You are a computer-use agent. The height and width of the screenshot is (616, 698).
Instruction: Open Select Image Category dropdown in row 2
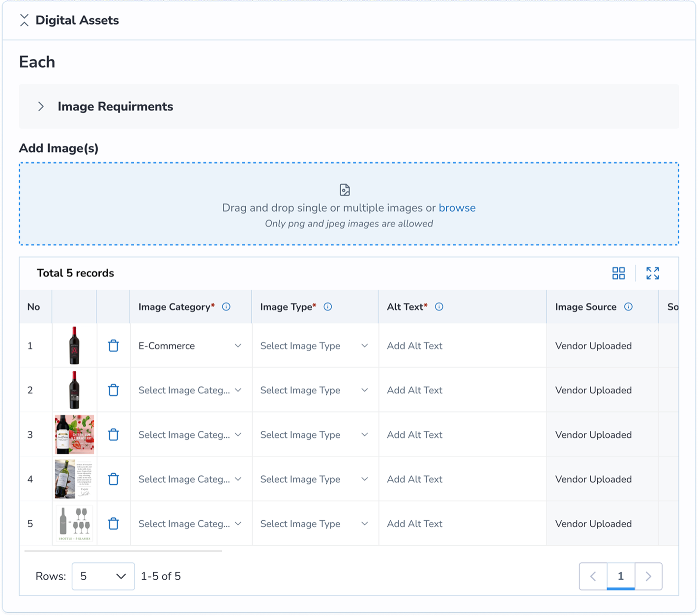(191, 390)
